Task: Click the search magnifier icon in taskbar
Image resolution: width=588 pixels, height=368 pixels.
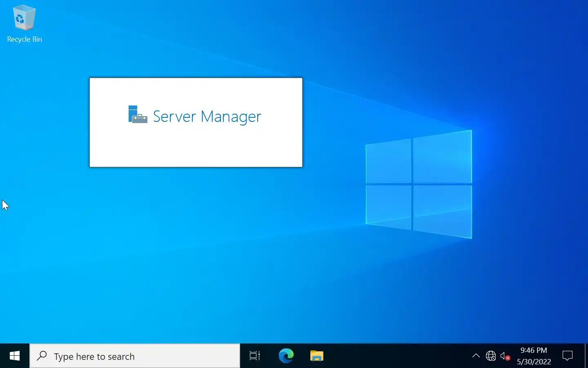Action: 42,356
